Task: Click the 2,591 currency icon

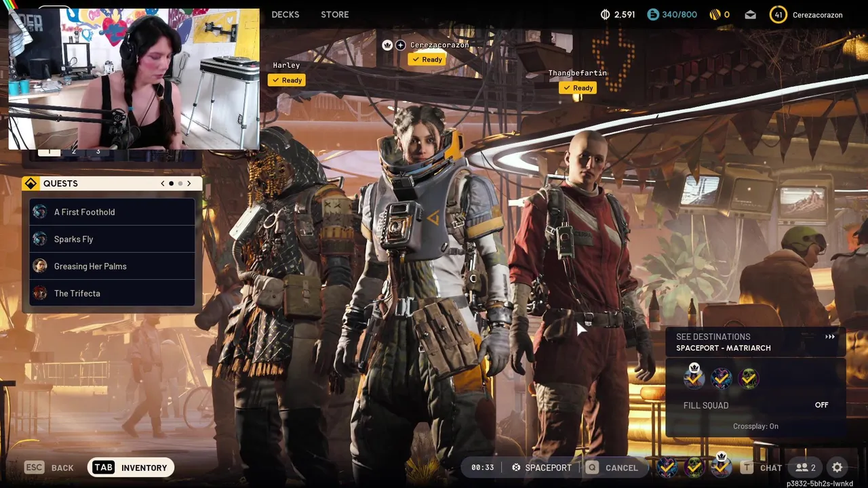Action: point(606,14)
